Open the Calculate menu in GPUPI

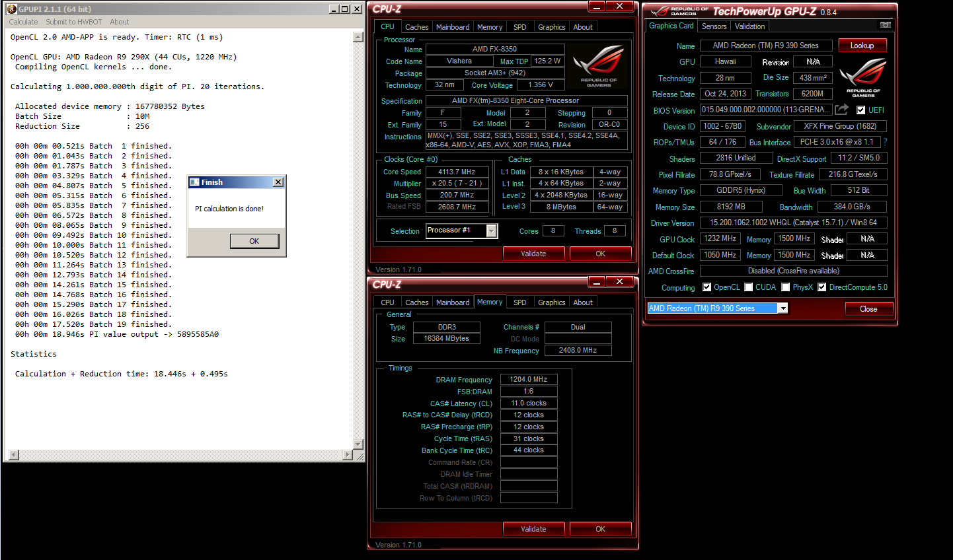23,22
